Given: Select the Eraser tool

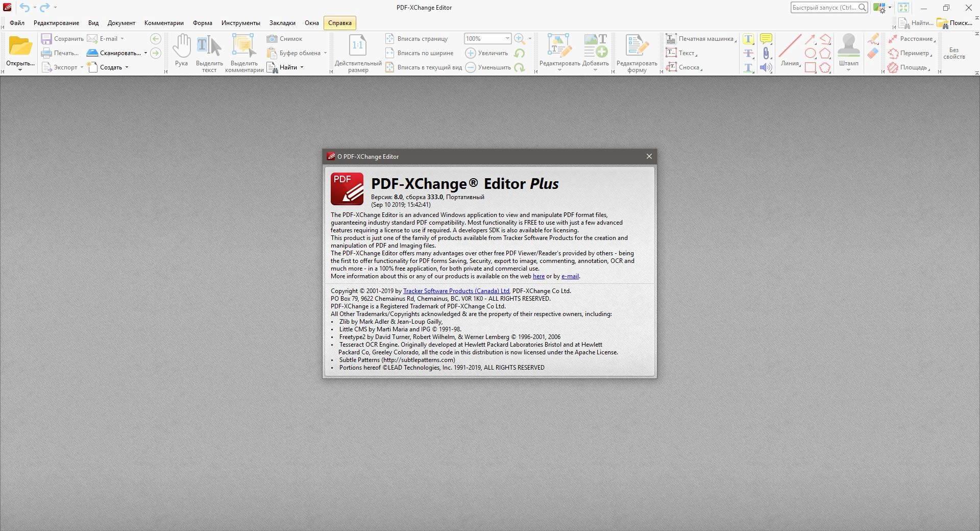Looking at the screenshot, I should pos(873,53).
